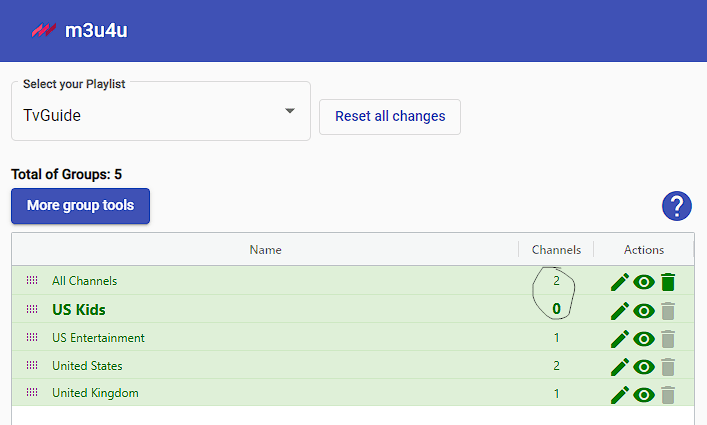Sort by the Channels column header
Image resolution: width=707 pixels, height=425 pixels.
point(556,250)
